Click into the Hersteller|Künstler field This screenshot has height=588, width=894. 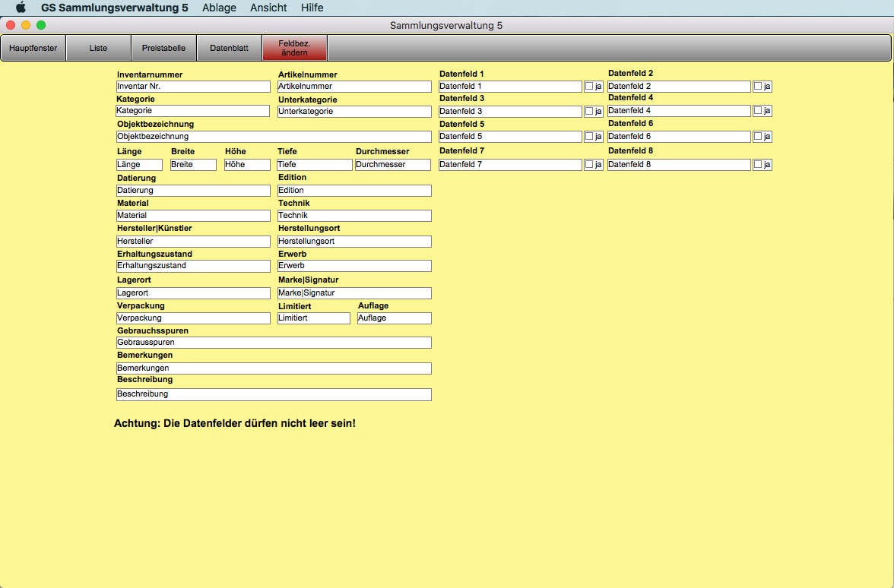click(193, 242)
